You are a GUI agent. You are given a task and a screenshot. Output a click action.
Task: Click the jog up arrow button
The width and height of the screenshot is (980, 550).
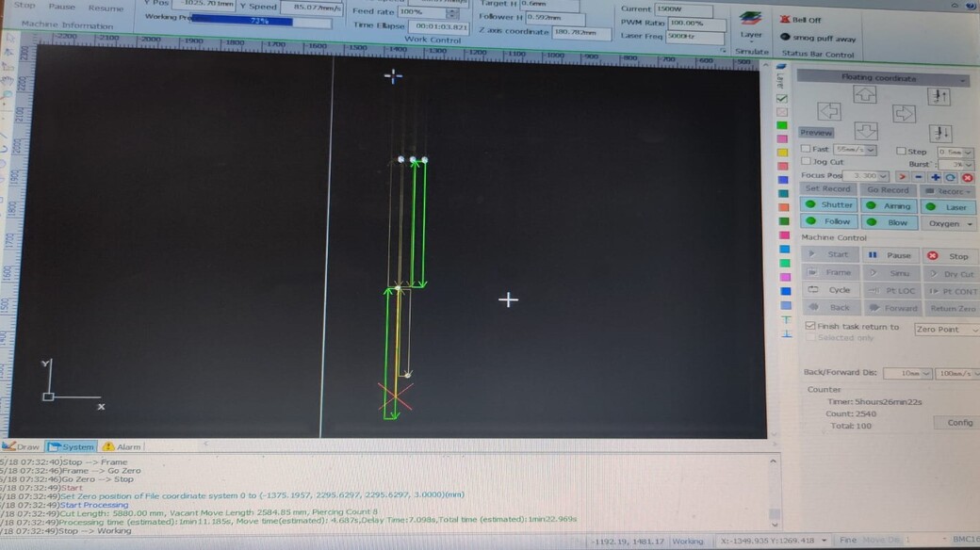(x=864, y=94)
